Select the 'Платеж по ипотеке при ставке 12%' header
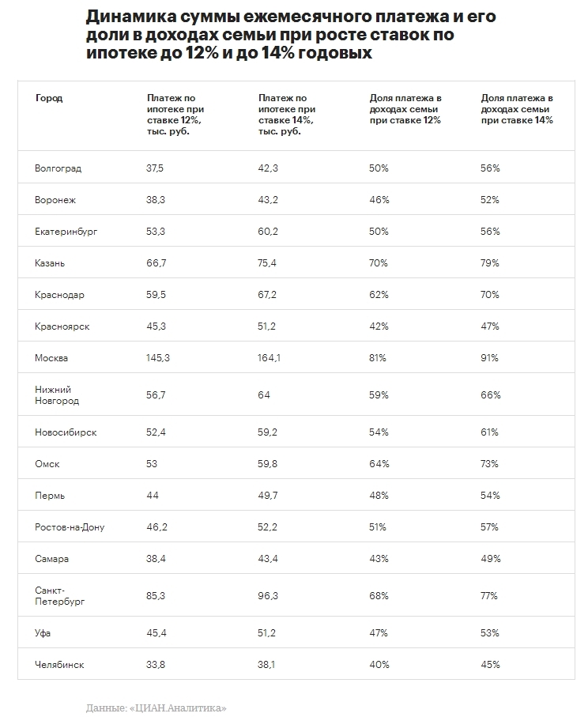Image resolution: width=588 pixels, height=717 pixels. 175,115
